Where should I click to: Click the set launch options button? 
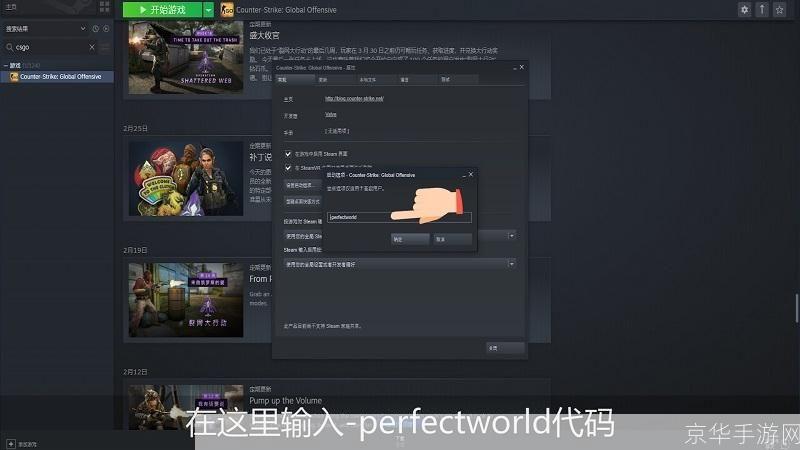point(303,185)
